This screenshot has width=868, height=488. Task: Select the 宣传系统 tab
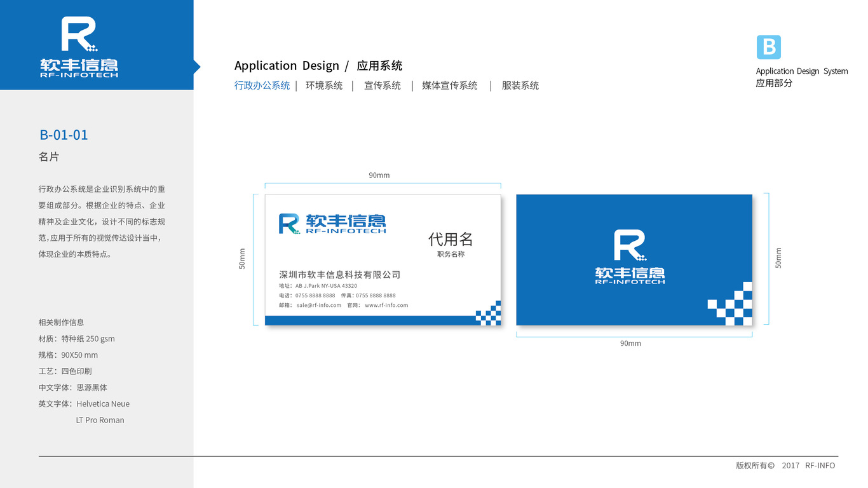point(383,85)
